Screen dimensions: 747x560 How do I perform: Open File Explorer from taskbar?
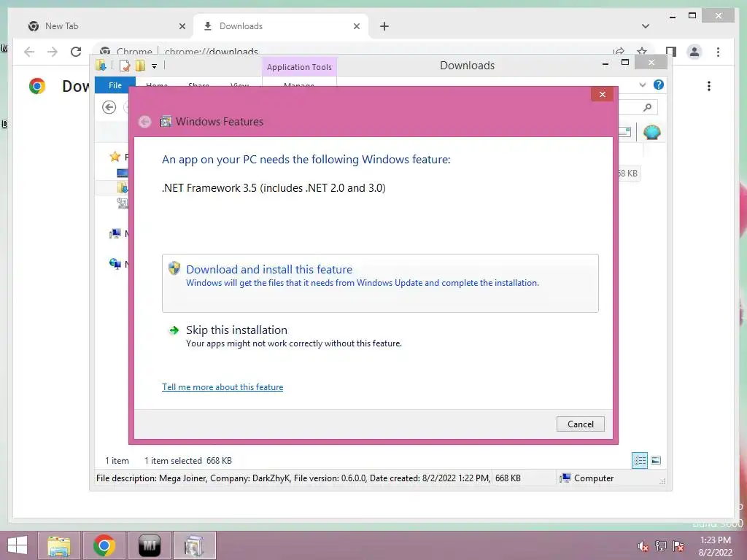tap(59, 545)
